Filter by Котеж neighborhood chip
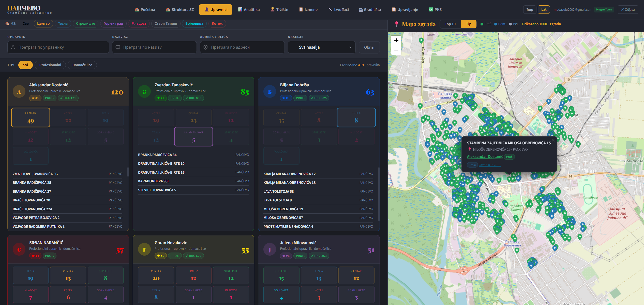Viewport: 644px width, 305px height. point(217,24)
